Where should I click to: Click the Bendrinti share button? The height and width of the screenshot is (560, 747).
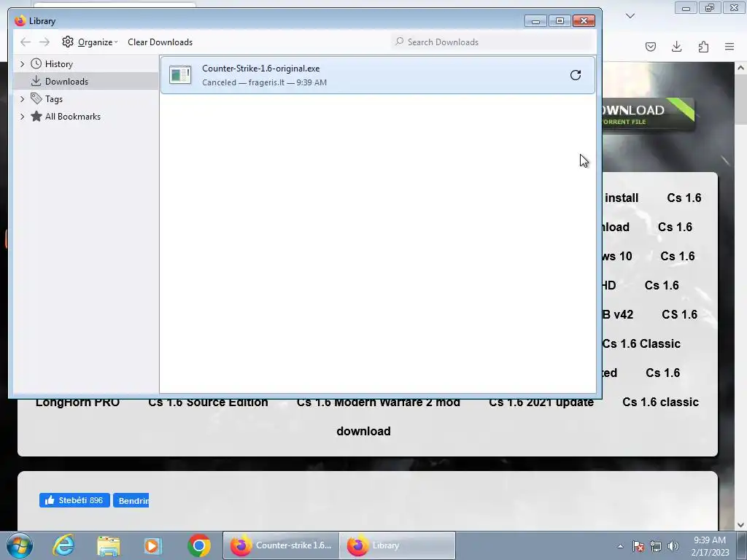point(131,500)
